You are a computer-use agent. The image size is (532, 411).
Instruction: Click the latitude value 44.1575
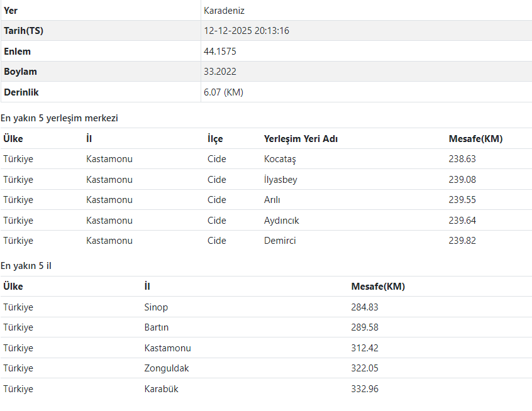coord(220,52)
